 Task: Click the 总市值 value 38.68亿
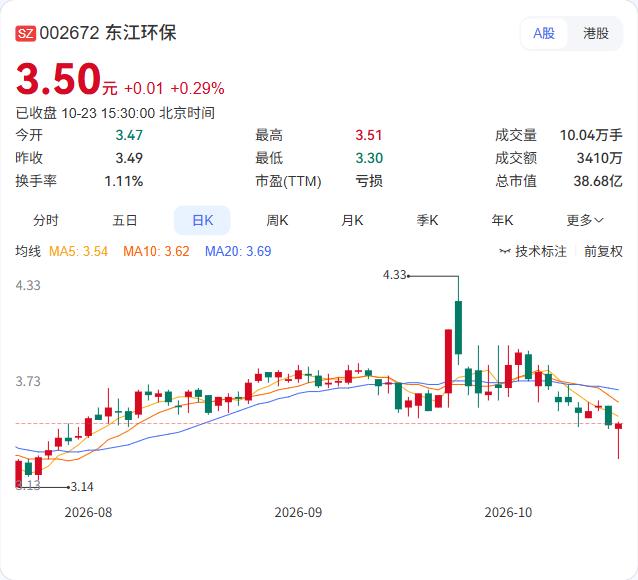598,181
